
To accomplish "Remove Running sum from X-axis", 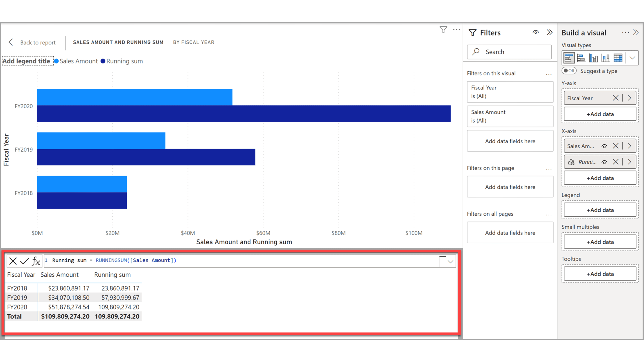I will pyautogui.click(x=615, y=162).
